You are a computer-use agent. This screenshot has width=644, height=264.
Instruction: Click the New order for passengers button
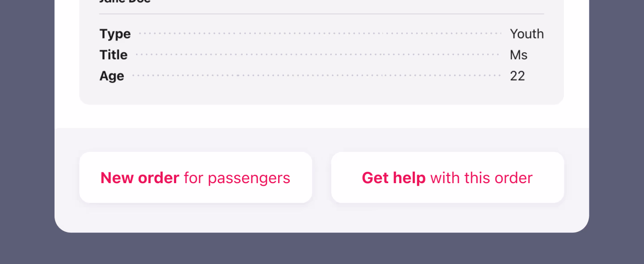pos(195,177)
